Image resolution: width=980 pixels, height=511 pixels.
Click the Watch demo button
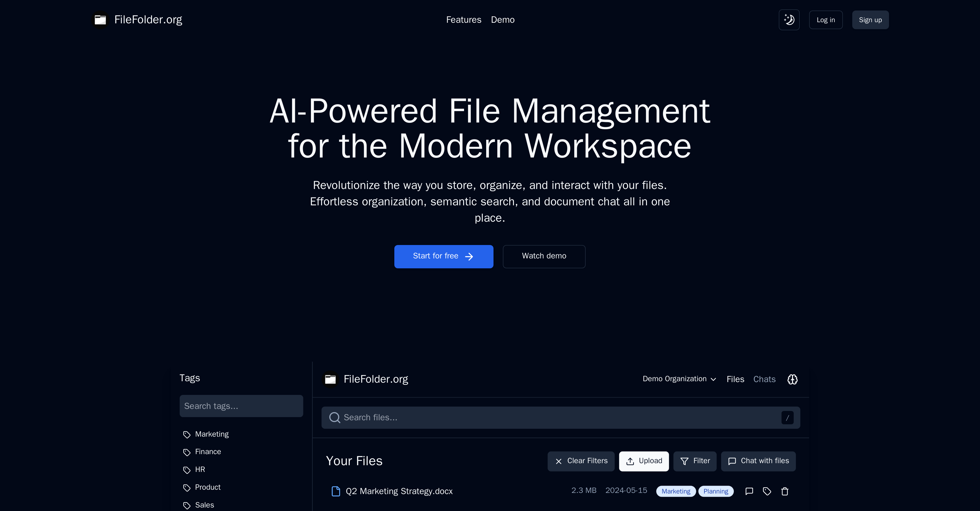pyautogui.click(x=544, y=256)
